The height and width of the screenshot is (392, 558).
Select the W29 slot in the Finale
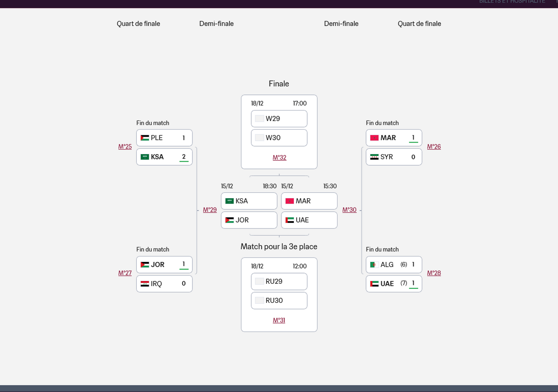(279, 118)
